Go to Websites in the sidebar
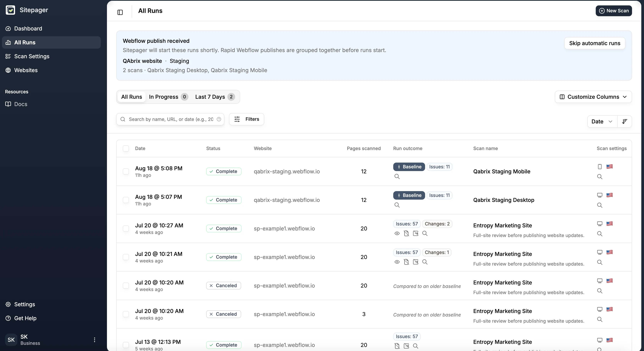The image size is (644, 351). [51, 70]
